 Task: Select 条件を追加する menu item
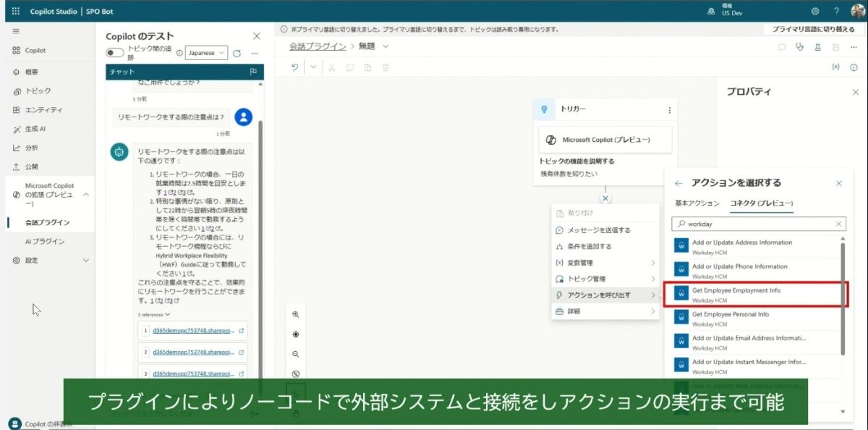(605, 246)
